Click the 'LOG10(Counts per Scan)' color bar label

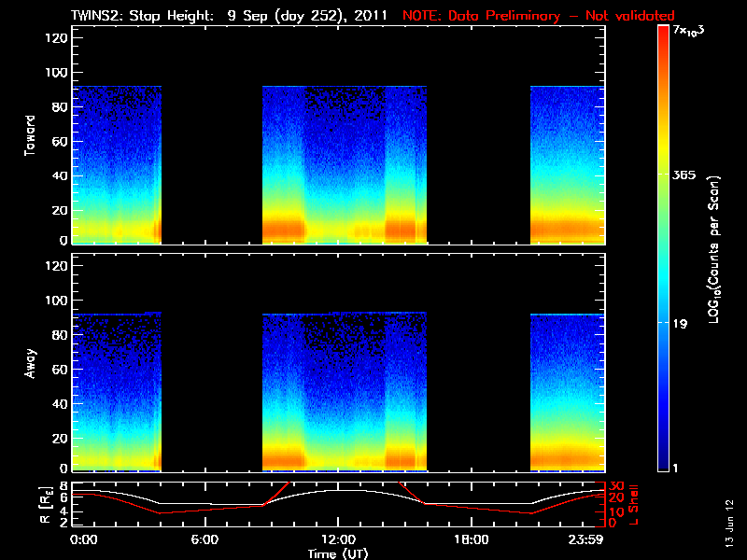tap(714, 248)
